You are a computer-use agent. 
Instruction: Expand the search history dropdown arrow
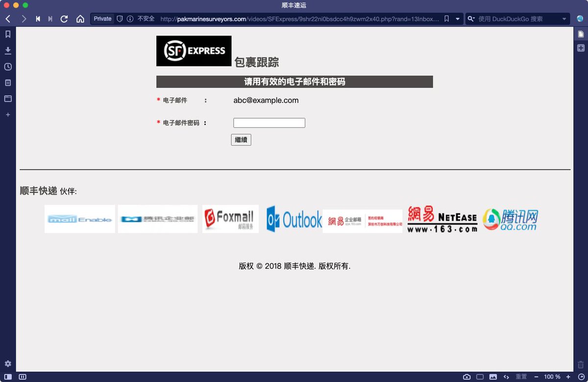pos(564,19)
